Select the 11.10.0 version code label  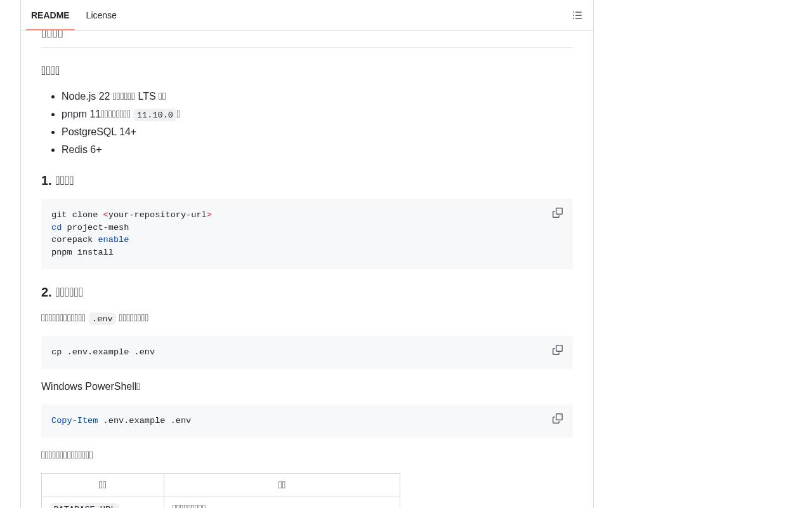coord(155,115)
